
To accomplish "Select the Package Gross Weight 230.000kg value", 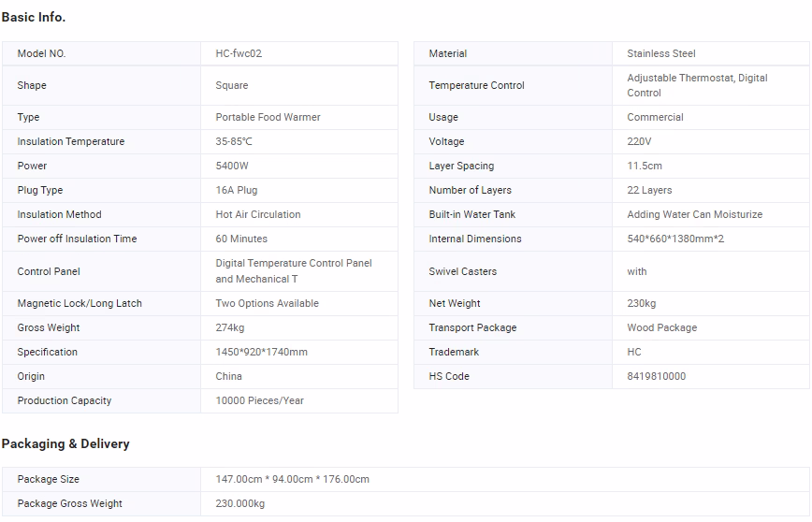I will pos(239,503).
